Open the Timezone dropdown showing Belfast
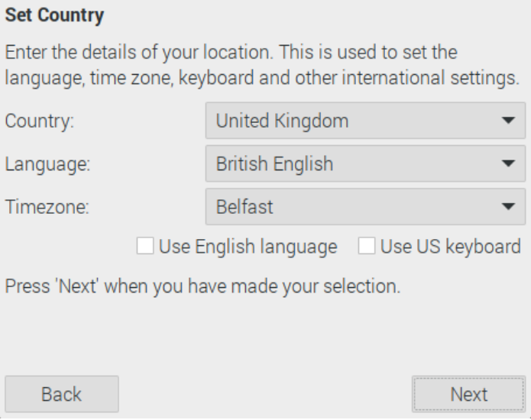This screenshot has width=531, height=420. point(365,206)
